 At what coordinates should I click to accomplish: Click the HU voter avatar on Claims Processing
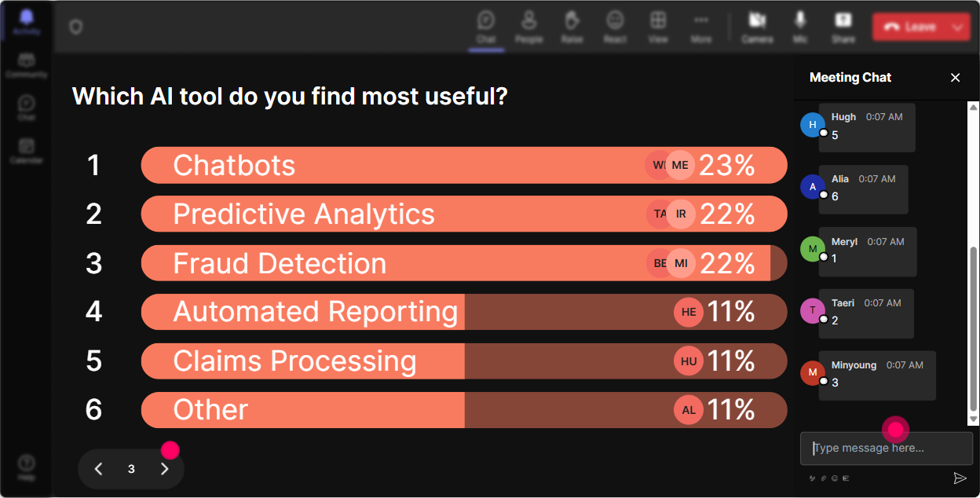689,361
